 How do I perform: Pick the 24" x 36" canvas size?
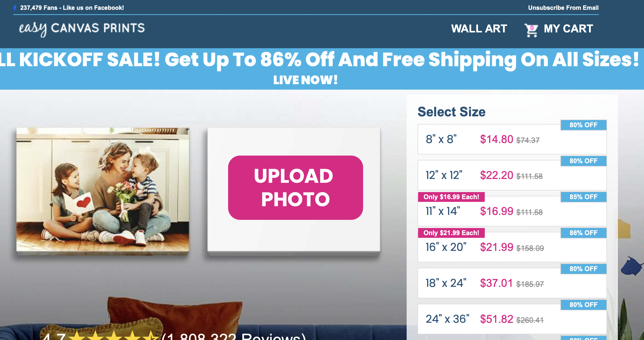512,319
